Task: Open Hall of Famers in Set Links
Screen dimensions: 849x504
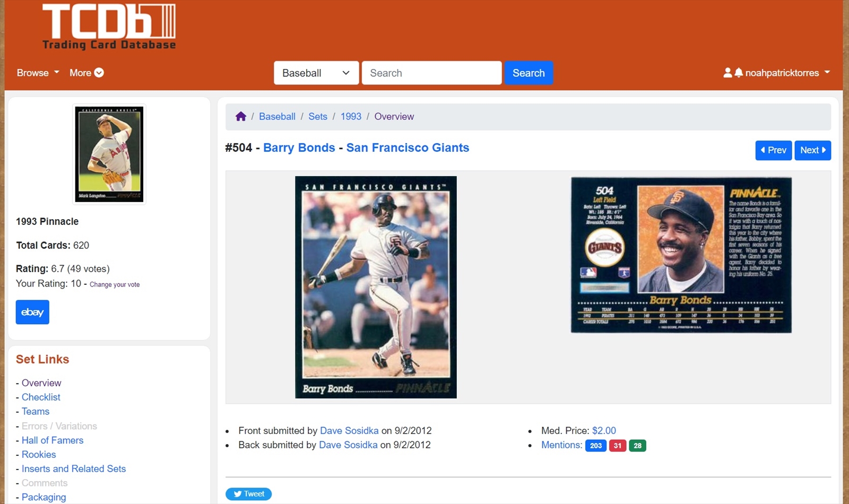Action: [x=53, y=440]
